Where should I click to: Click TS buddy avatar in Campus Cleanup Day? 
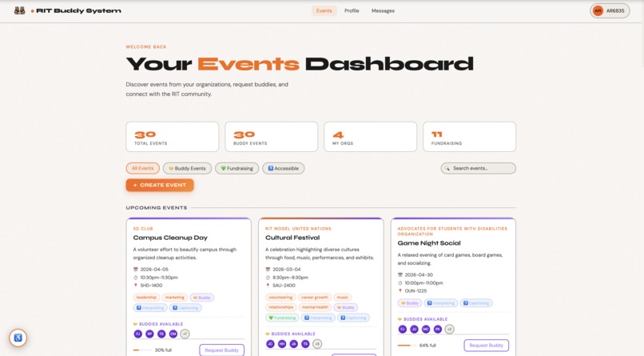pos(161,334)
